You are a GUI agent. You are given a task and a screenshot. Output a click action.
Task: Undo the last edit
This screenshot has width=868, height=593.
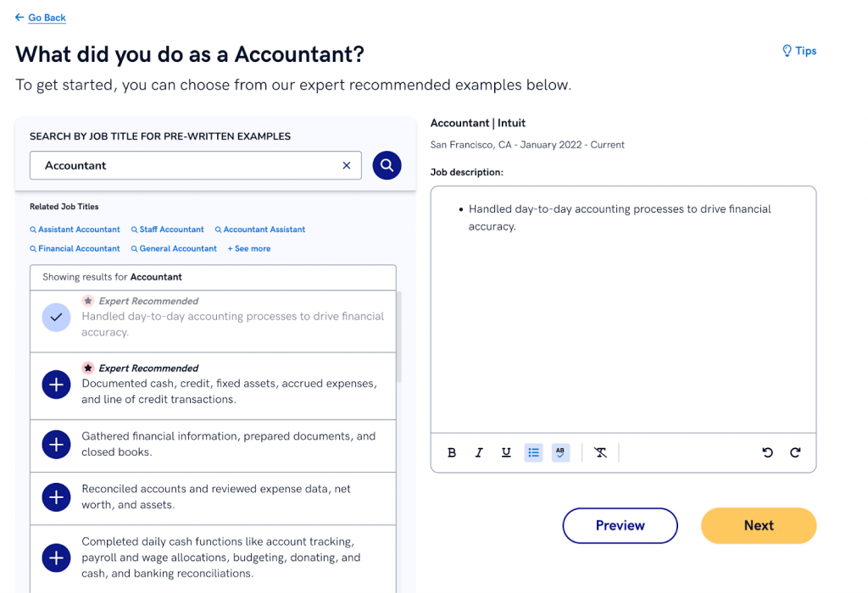click(x=767, y=452)
